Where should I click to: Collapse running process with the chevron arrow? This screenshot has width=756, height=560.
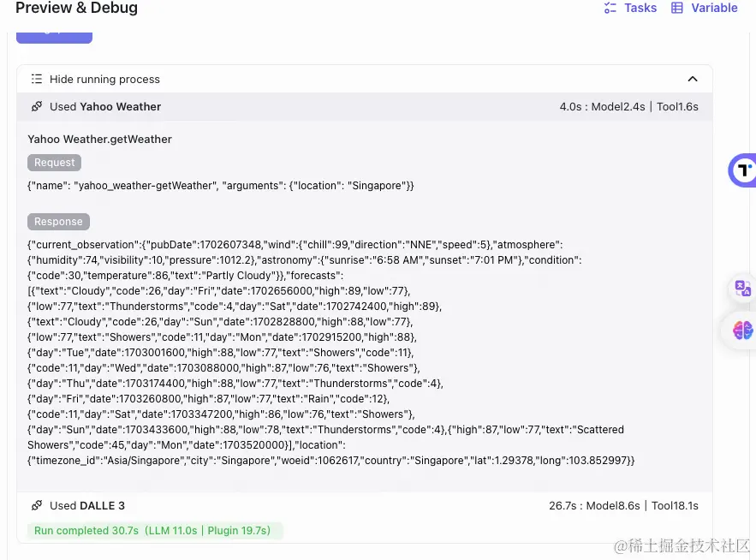pos(693,79)
